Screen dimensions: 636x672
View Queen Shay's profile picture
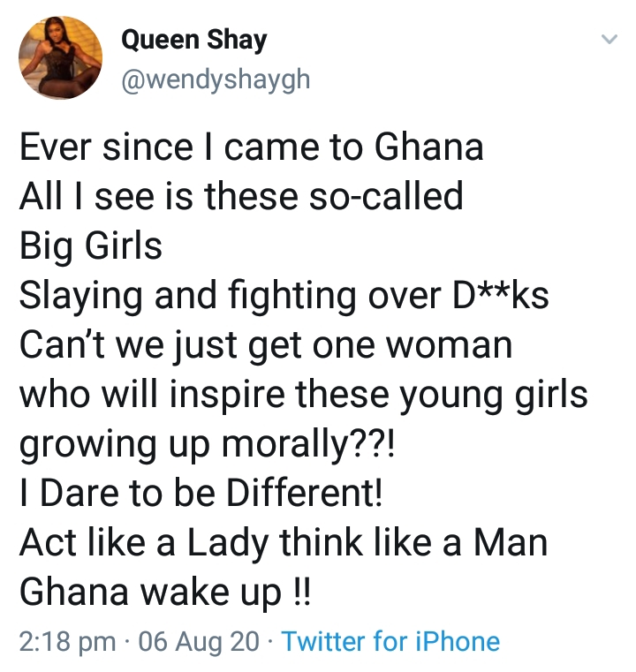pos(60,58)
